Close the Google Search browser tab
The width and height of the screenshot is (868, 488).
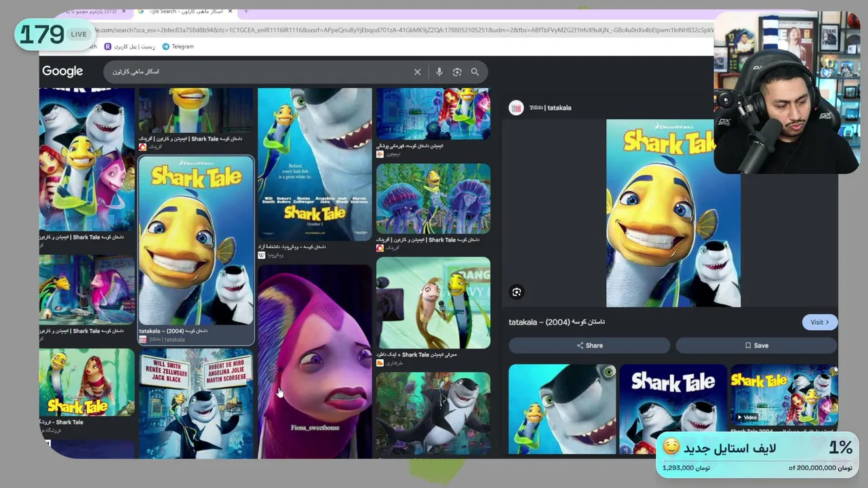click(x=231, y=12)
